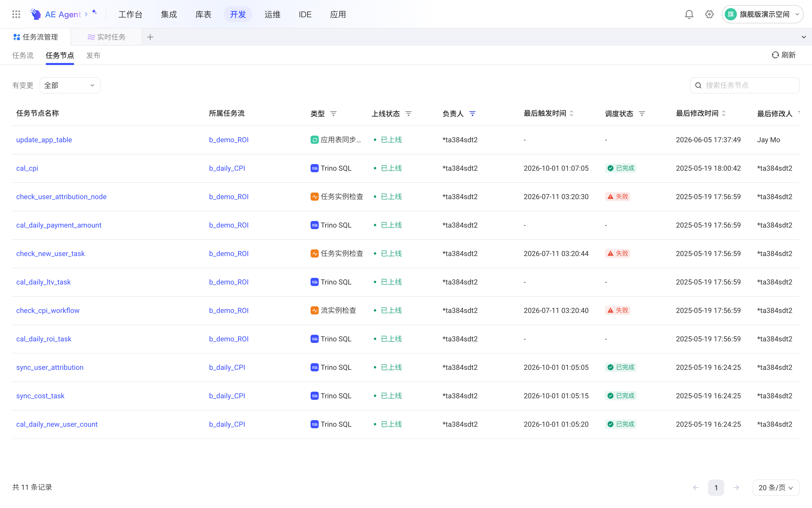Open the 工作台 menu
812x508 pixels.
pyautogui.click(x=130, y=14)
